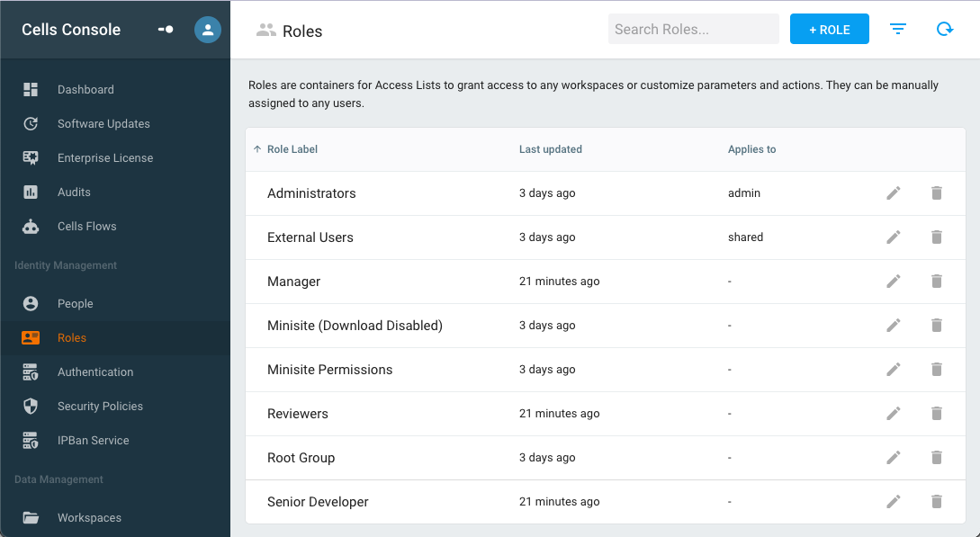The width and height of the screenshot is (980, 537).
Task: Click the Security Policies shield icon
Action: click(31, 407)
